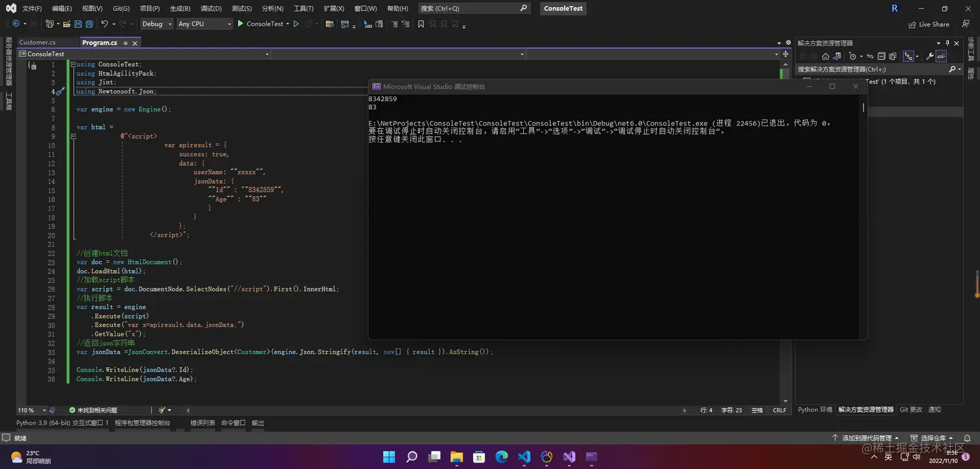Click the CRLF line ending indicator
The height and width of the screenshot is (469, 980).
pyautogui.click(x=779, y=410)
